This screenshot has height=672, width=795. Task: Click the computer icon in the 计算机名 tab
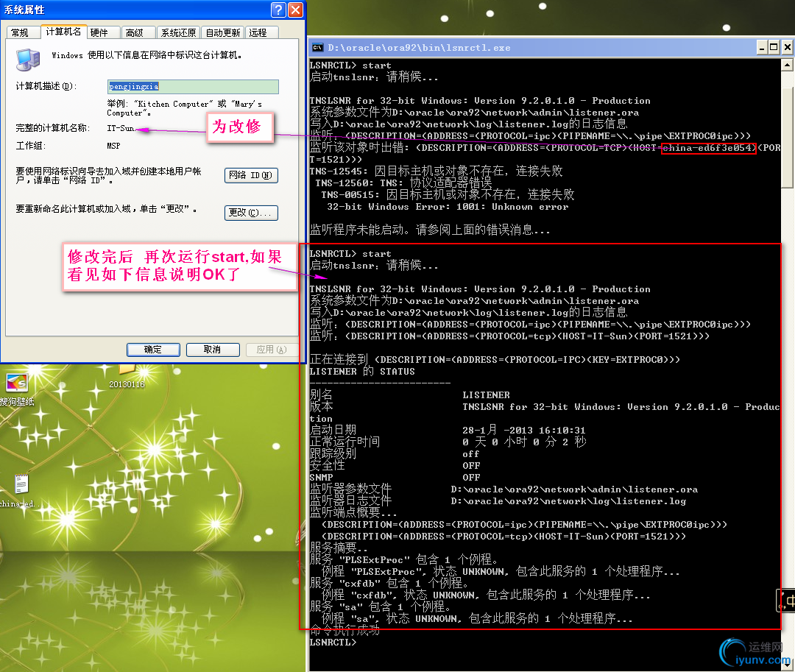[28, 60]
